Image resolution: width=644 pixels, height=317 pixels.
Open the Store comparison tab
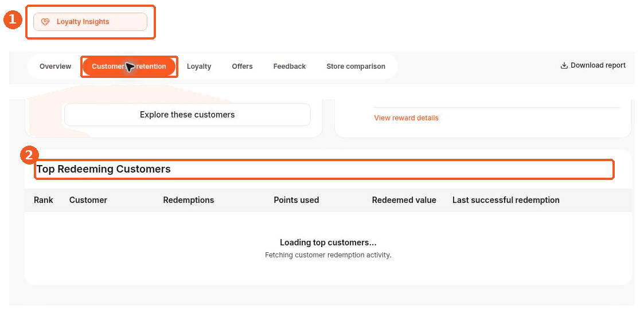[356, 66]
